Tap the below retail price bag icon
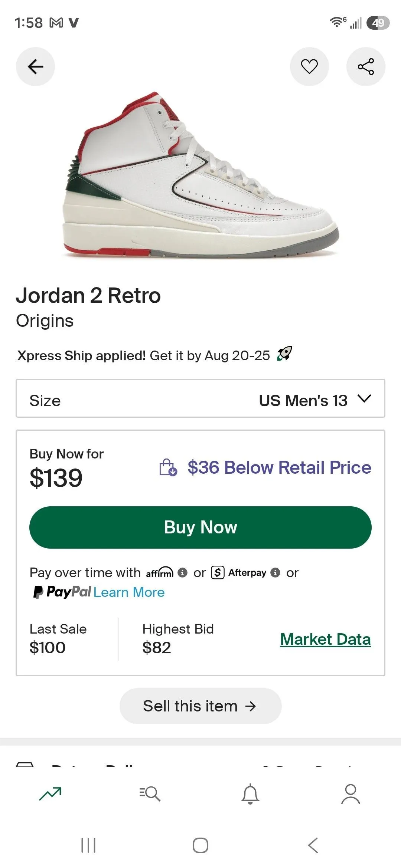The height and width of the screenshot is (868, 401). (168, 467)
